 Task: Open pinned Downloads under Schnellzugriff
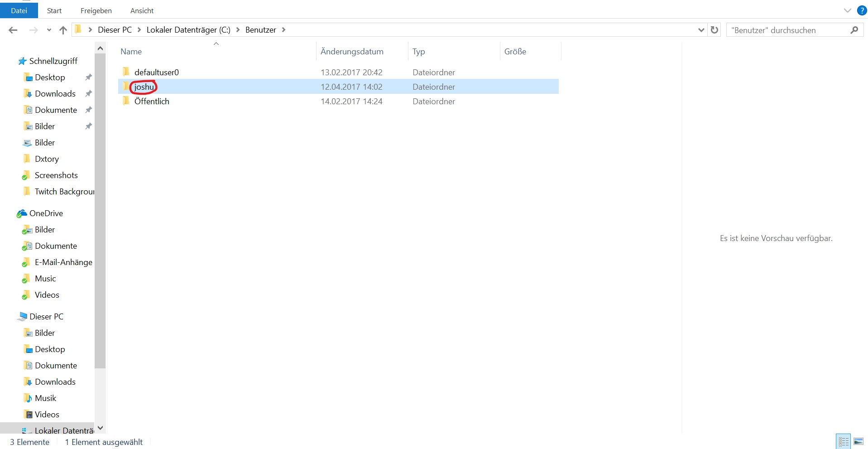point(55,93)
